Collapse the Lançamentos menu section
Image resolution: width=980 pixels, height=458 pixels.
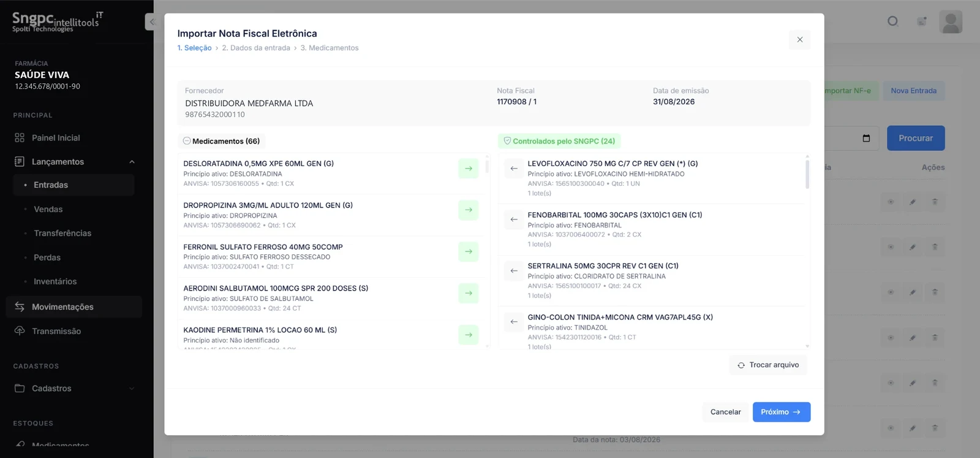132,162
